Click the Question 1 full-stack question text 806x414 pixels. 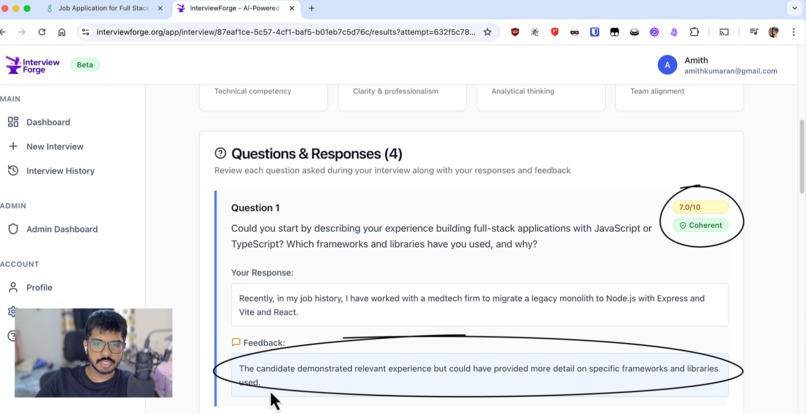coord(441,236)
